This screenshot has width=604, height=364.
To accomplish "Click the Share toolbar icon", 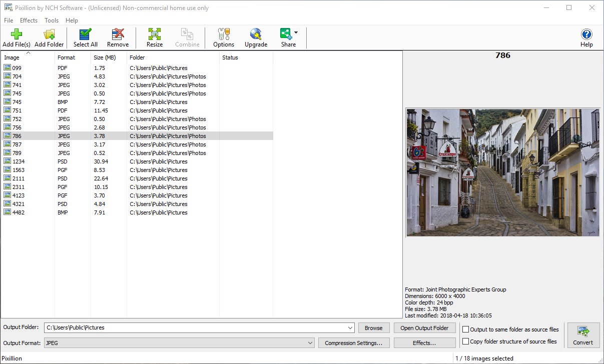I will (x=286, y=34).
